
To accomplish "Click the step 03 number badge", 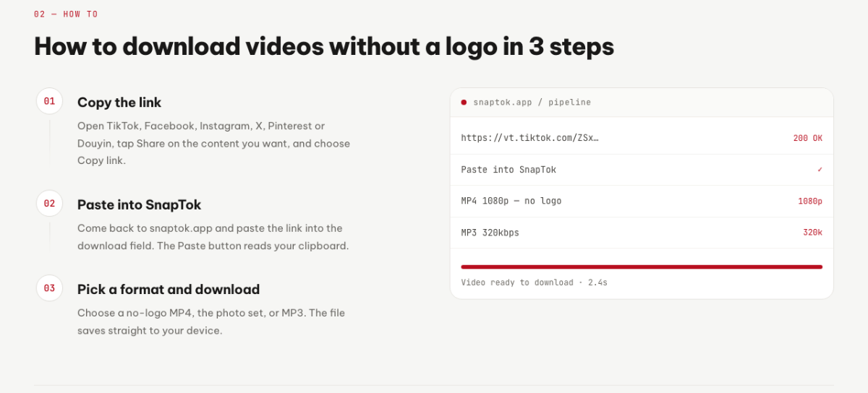I will 49,288.
